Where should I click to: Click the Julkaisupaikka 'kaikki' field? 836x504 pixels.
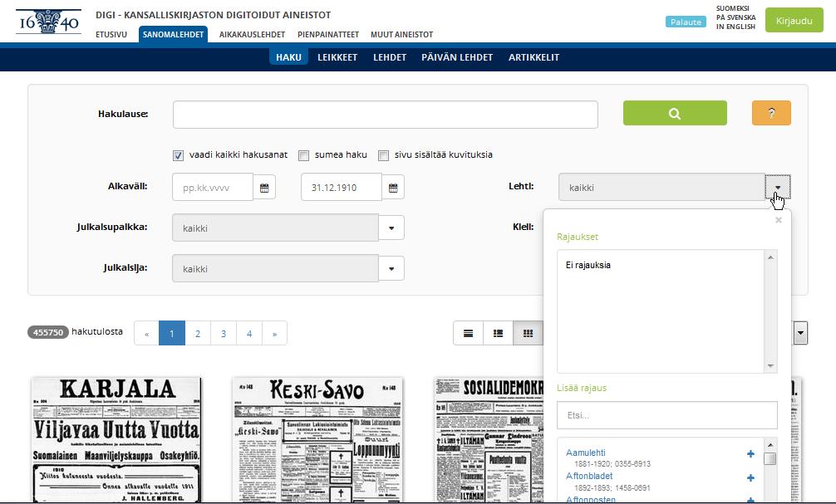click(x=275, y=228)
